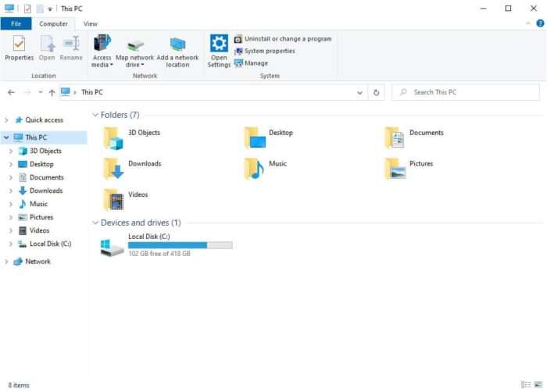Open the File tab
Image resolution: width=547 pixels, height=392 pixels.
point(16,23)
